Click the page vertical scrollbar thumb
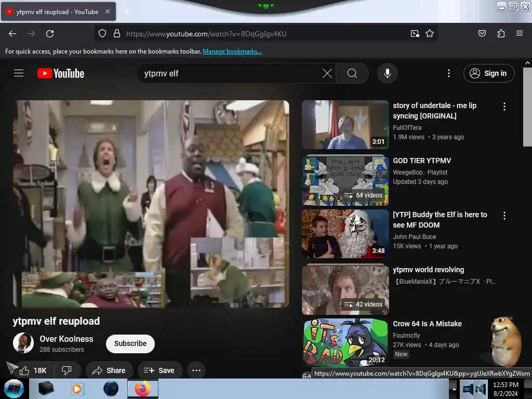The image size is (532, 399). tap(527, 107)
